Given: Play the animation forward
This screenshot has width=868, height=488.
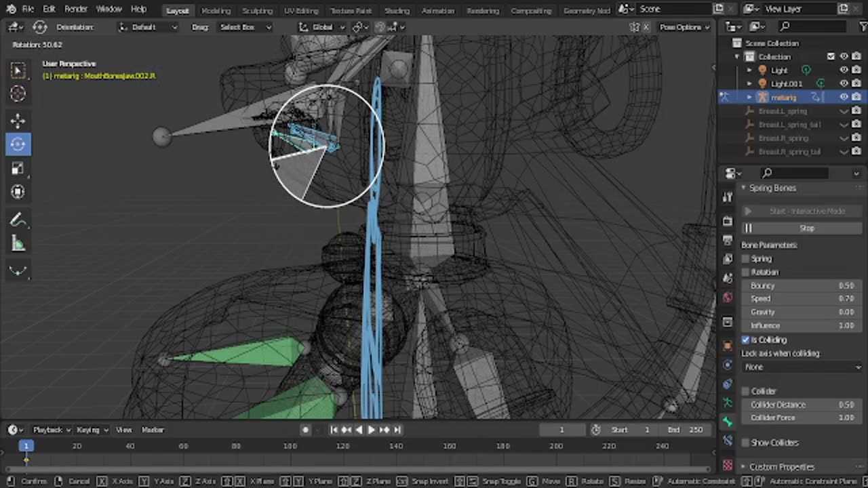Looking at the screenshot, I should tap(372, 430).
